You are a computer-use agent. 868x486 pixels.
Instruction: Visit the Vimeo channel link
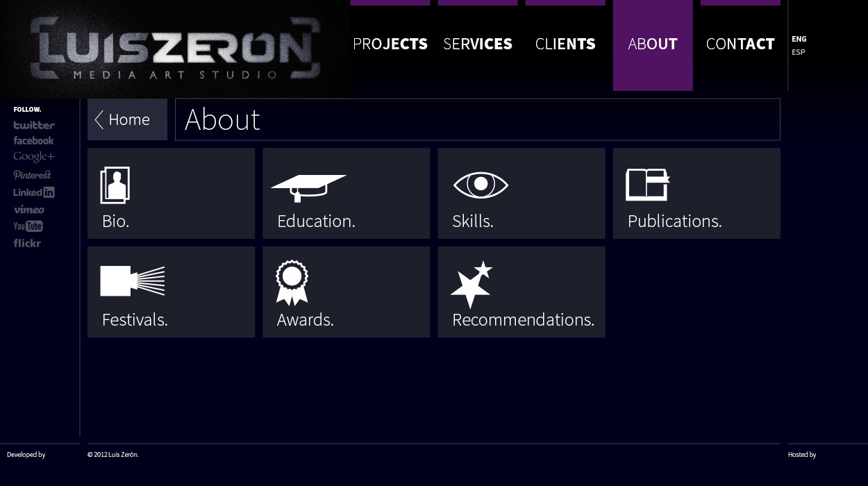[x=28, y=210]
